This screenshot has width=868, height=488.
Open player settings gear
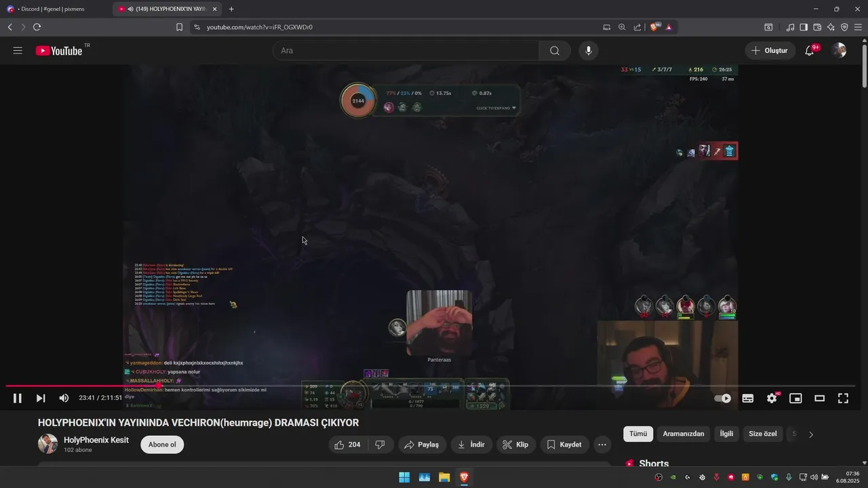772,399
